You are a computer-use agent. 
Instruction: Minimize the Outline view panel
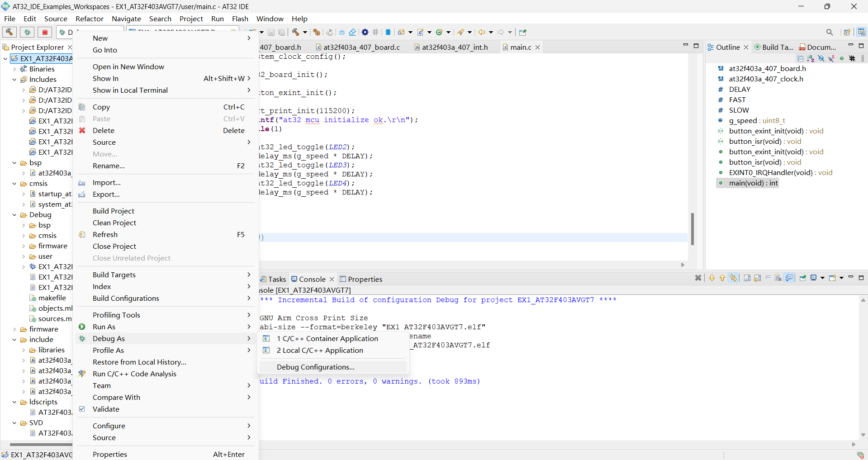[850, 45]
